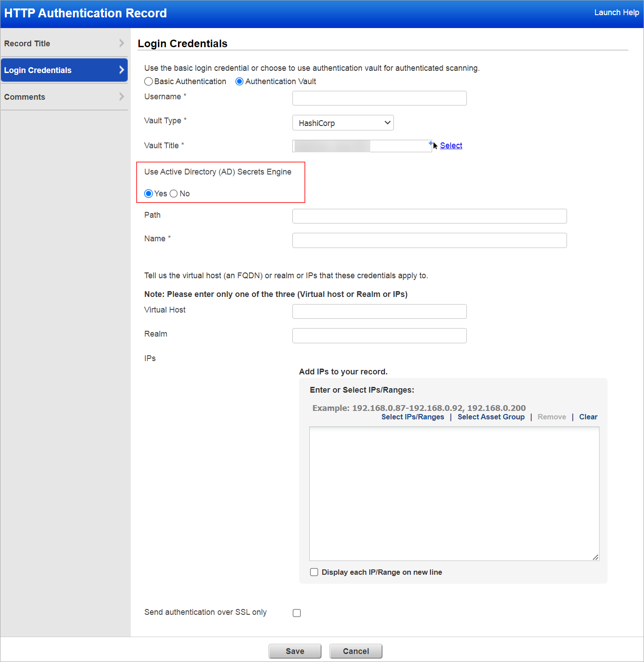Screen dimensions: 644x662
Task: Click Launch Help in the header
Action: click(616, 12)
